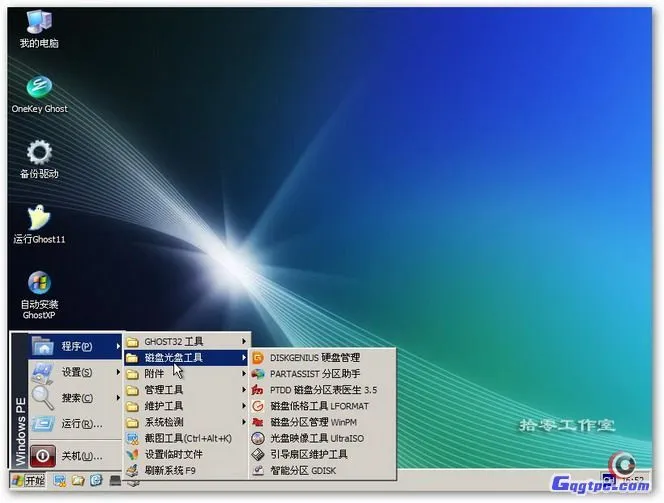Open the 我的电脑 desktop icon
The height and width of the screenshot is (503, 664).
click(39, 29)
